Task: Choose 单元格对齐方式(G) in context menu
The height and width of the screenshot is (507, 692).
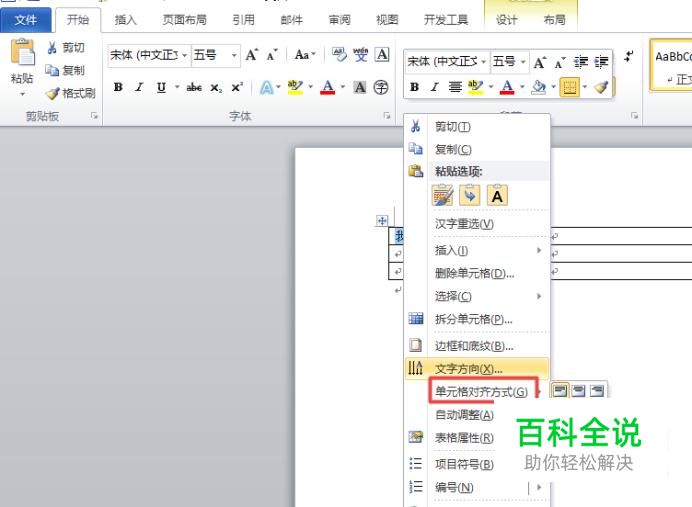Action: click(x=477, y=391)
